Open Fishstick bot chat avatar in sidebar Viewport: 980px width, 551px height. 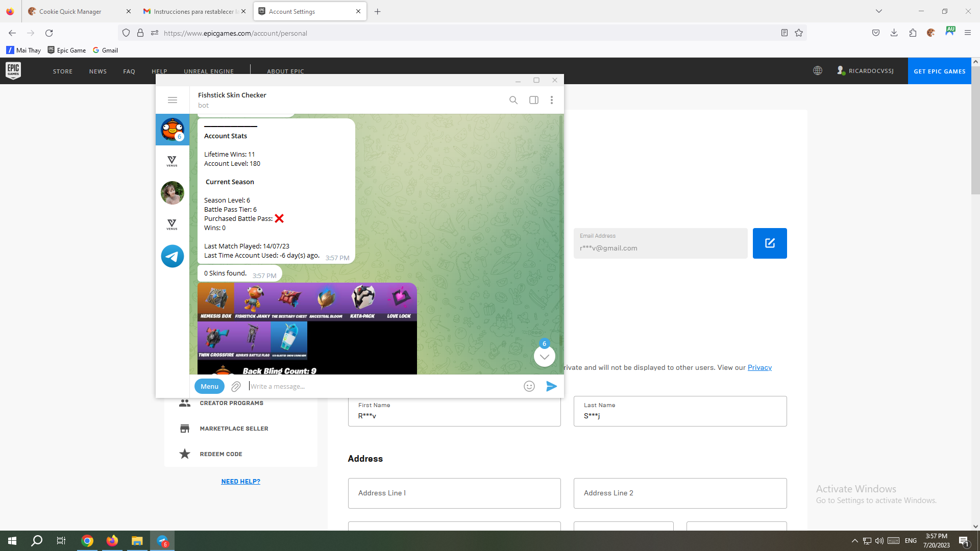click(173, 130)
